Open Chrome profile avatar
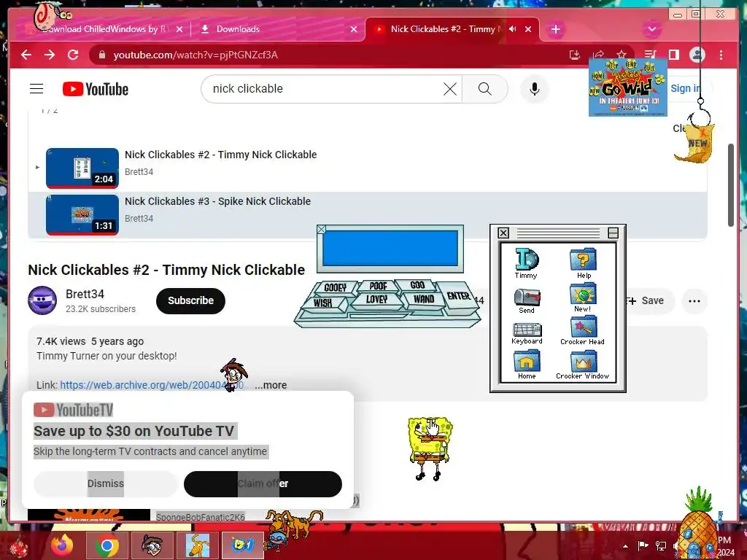 pos(697,55)
